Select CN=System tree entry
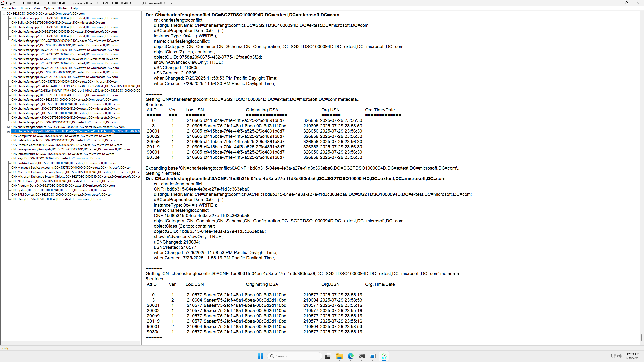Viewport: 644px width, 362px height. [x=58, y=190]
